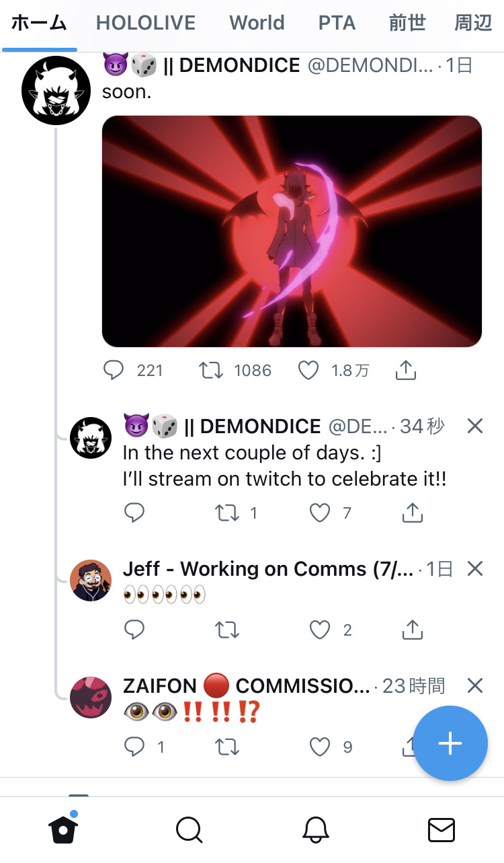Retweet the twitch stream reply
Viewport: 504px width, 863px height.
pos(226,513)
